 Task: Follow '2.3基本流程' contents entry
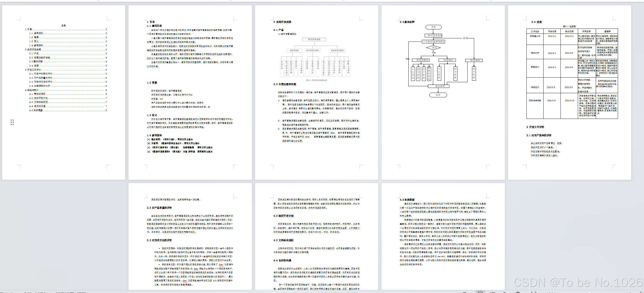pyautogui.click(x=36, y=62)
